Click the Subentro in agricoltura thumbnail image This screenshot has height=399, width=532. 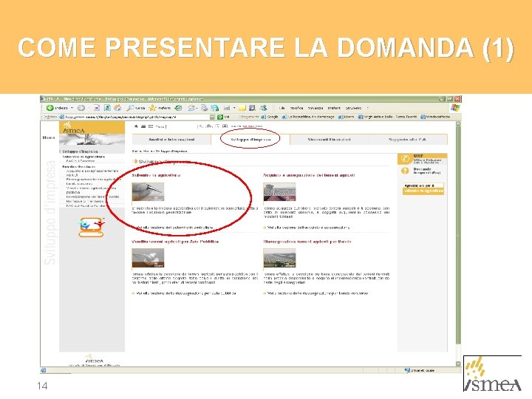pyautogui.click(x=148, y=191)
